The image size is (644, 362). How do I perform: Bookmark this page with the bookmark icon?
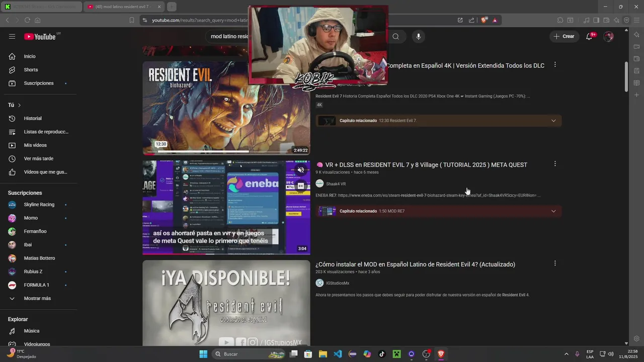click(132, 20)
